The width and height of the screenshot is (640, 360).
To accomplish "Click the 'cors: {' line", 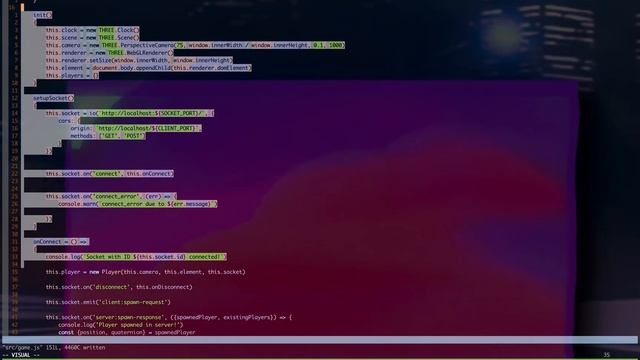I will coord(69,121).
